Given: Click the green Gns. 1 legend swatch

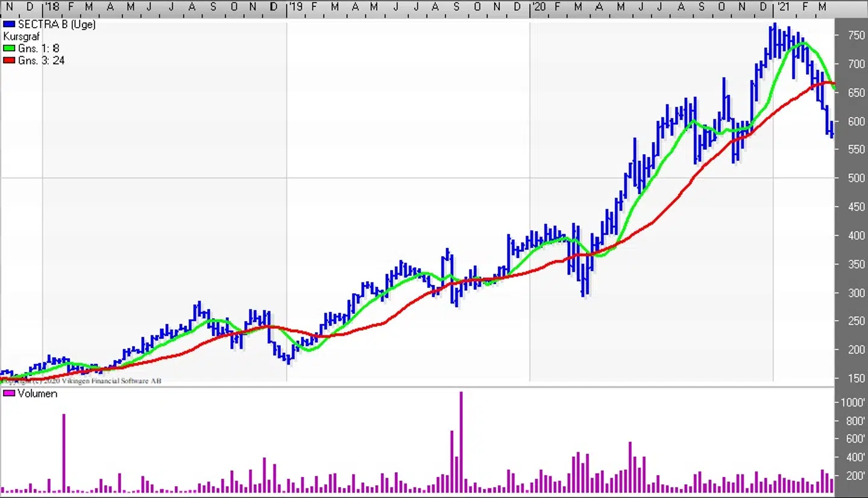Looking at the screenshot, I should click(9, 49).
